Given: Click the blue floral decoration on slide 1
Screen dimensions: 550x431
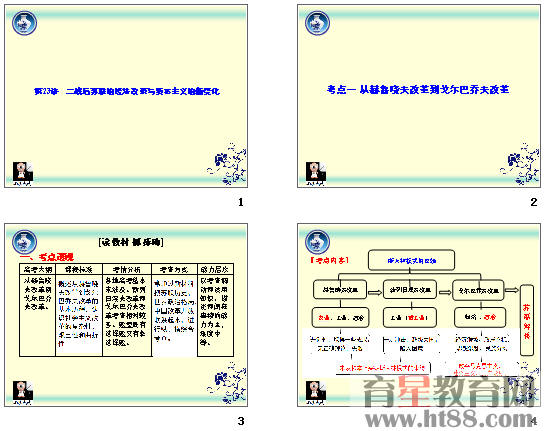Looking at the screenshot, I should (227, 163).
